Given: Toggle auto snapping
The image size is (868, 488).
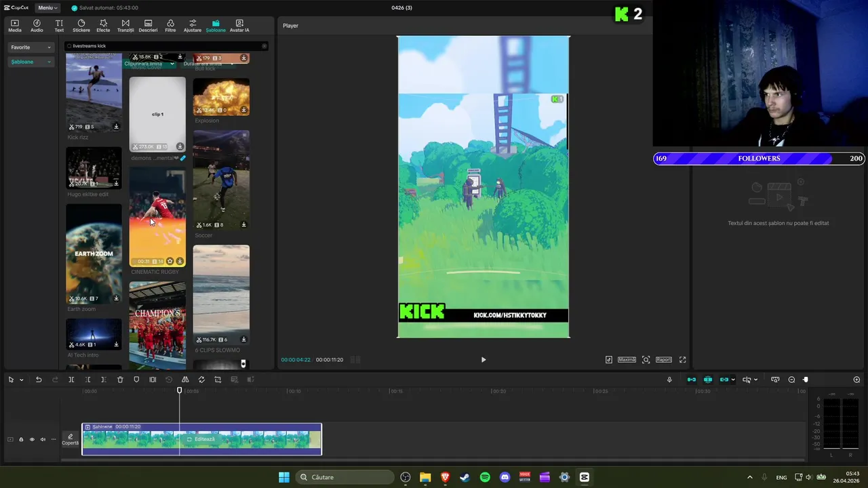Looking at the screenshot, I should click(708, 380).
